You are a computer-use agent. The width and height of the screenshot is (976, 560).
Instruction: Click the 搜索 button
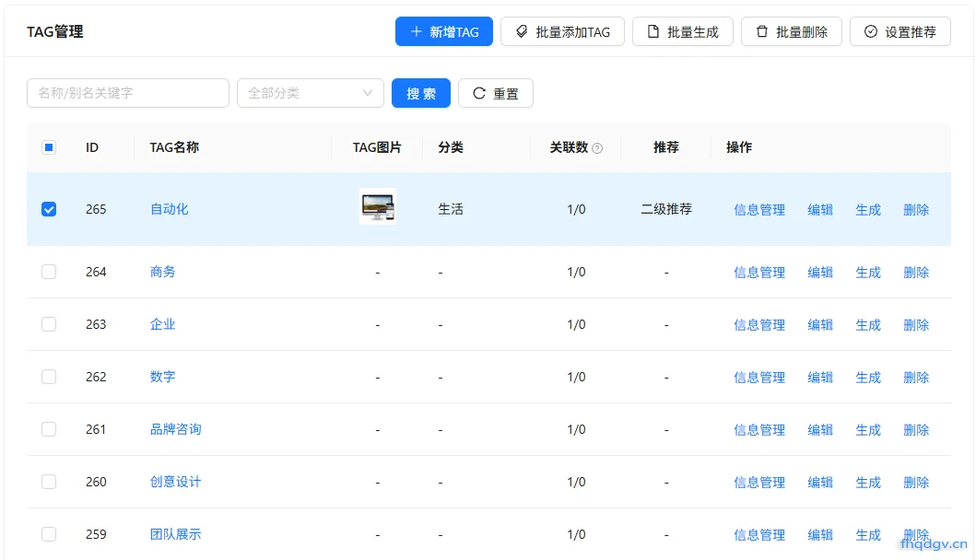421,93
